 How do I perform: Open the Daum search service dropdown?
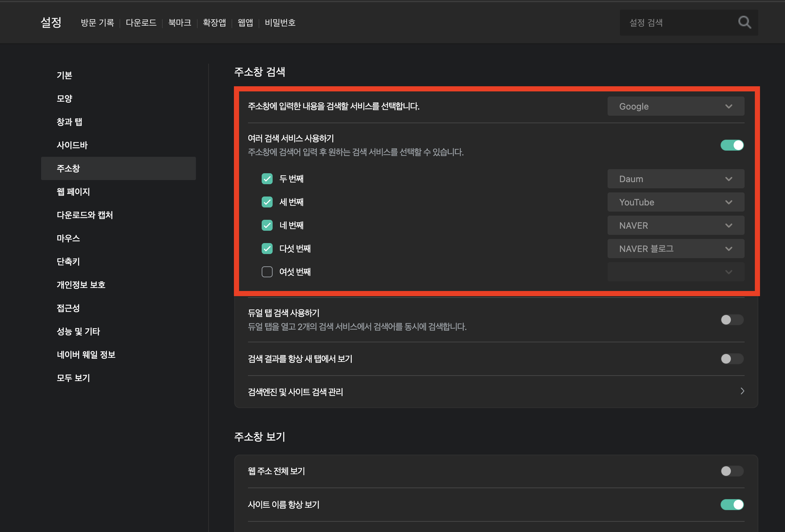click(x=675, y=179)
